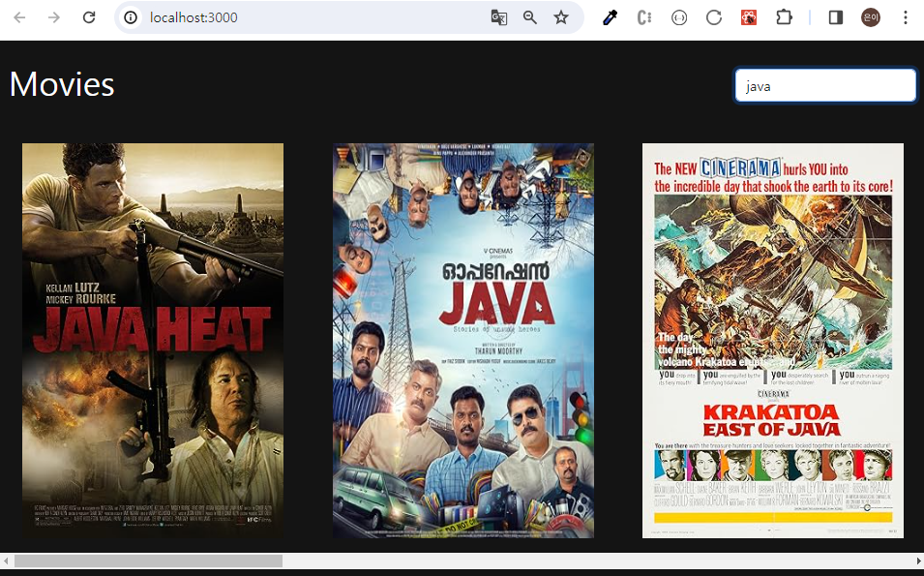The width and height of the screenshot is (924, 576).
Task: Click the horizontal scrollbar right arrow
Action: [918, 561]
